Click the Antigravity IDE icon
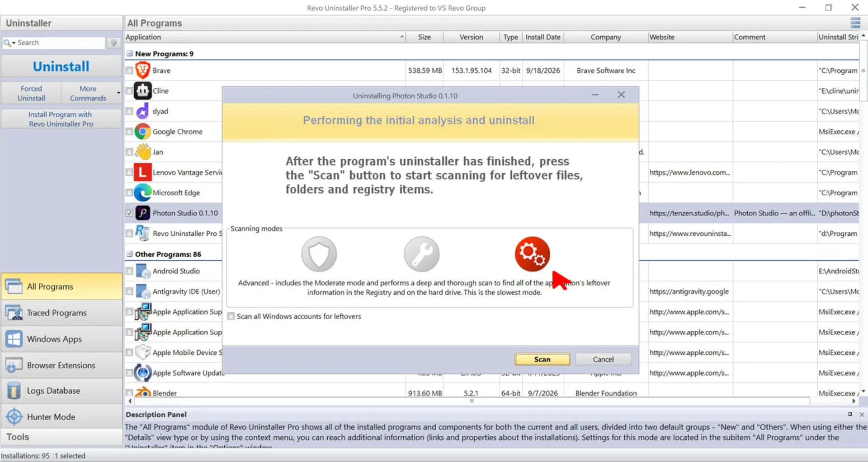The height and width of the screenshot is (462, 868). pyautogui.click(x=142, y=291)
